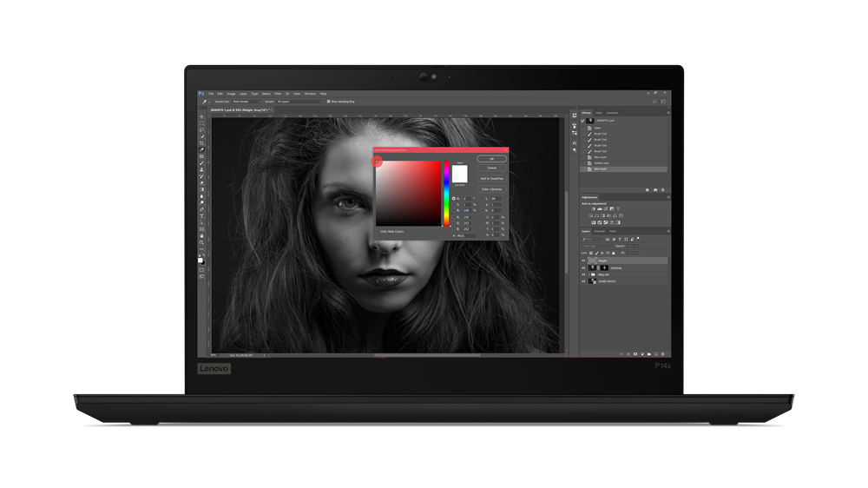The image size is (868, 488).
Task: Select the Crop tool
Action: pyautogui.click(x=202, y=143)
